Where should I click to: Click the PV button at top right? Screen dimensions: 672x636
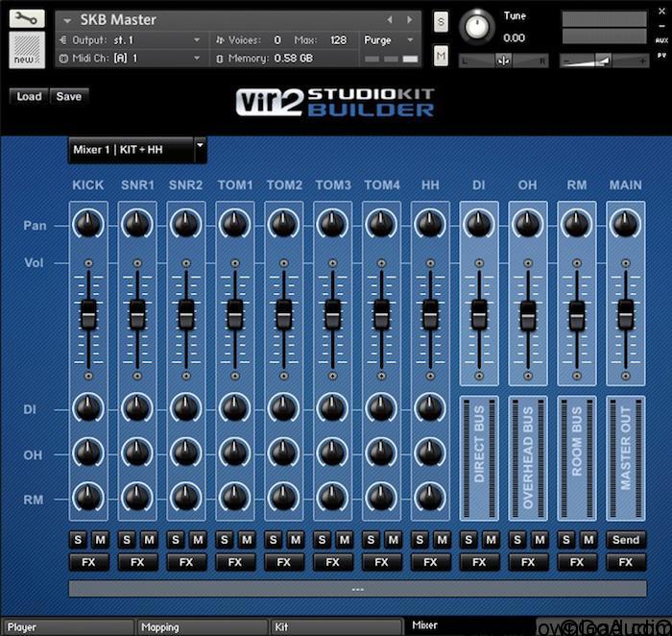(x=661, y=56)
